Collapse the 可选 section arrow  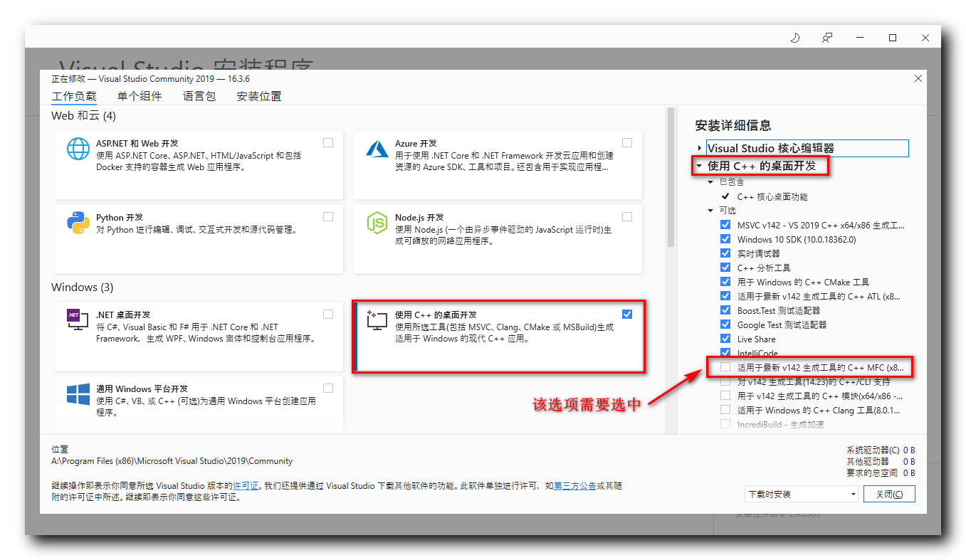[x=710, y=211]
